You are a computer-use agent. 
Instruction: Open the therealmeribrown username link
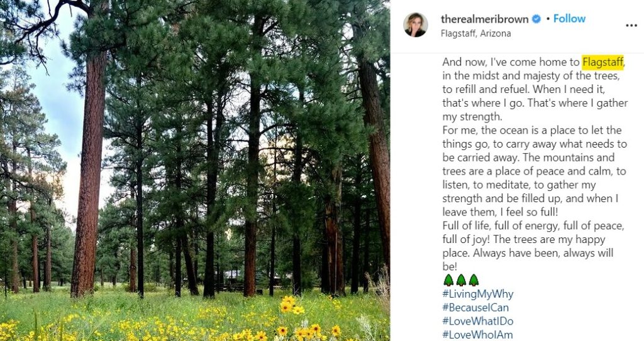(486, 19)
